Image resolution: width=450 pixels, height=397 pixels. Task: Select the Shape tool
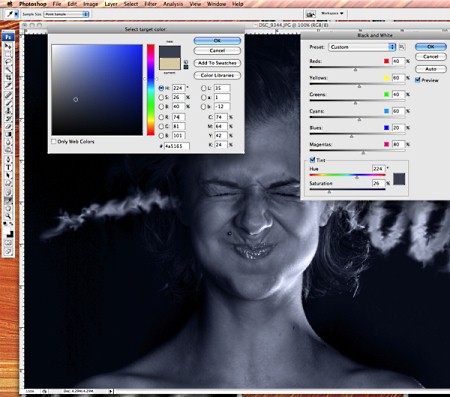8,183
